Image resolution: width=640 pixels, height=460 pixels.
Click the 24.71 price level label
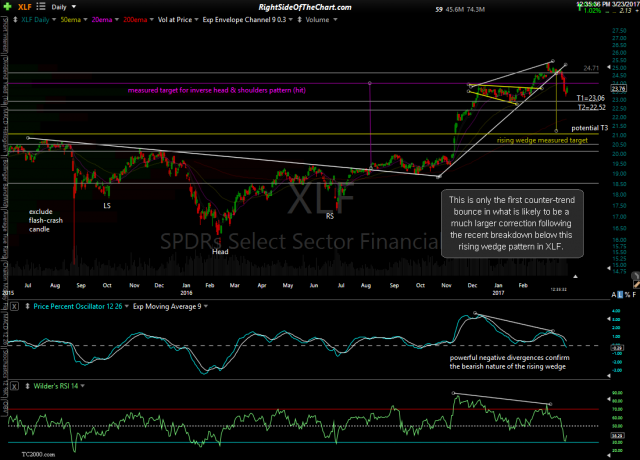[x=591, y=68]
